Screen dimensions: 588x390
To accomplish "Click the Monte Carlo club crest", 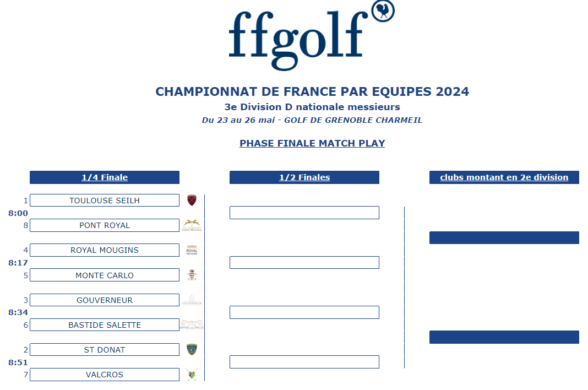I will click(x=192, y=275).
